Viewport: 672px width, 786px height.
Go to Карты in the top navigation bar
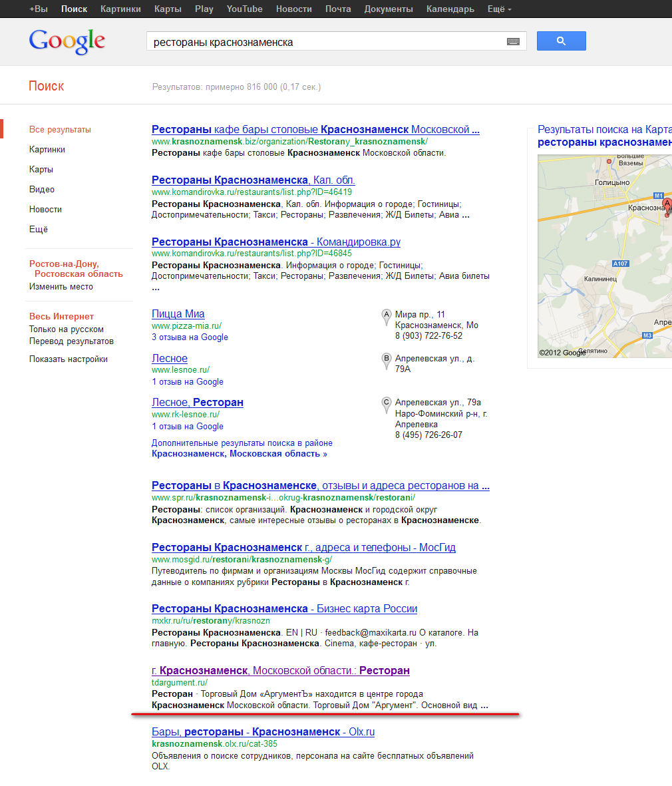click(x=168, y=9)
